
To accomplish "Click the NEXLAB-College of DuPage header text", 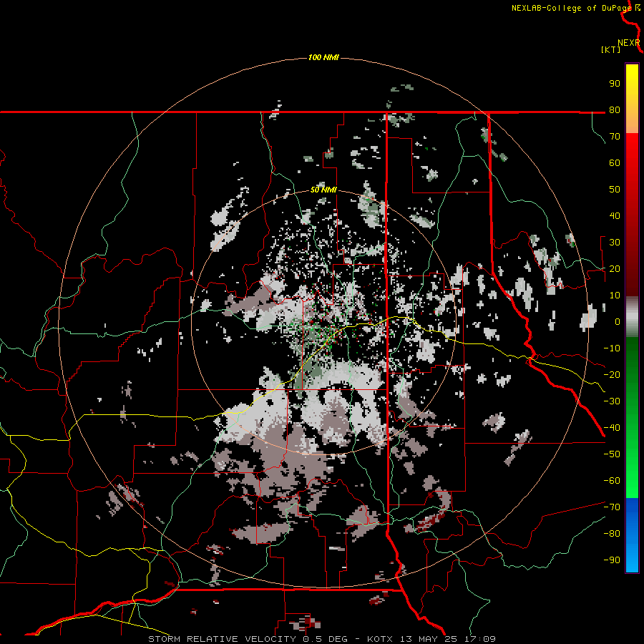I will (x=571, y=8).
